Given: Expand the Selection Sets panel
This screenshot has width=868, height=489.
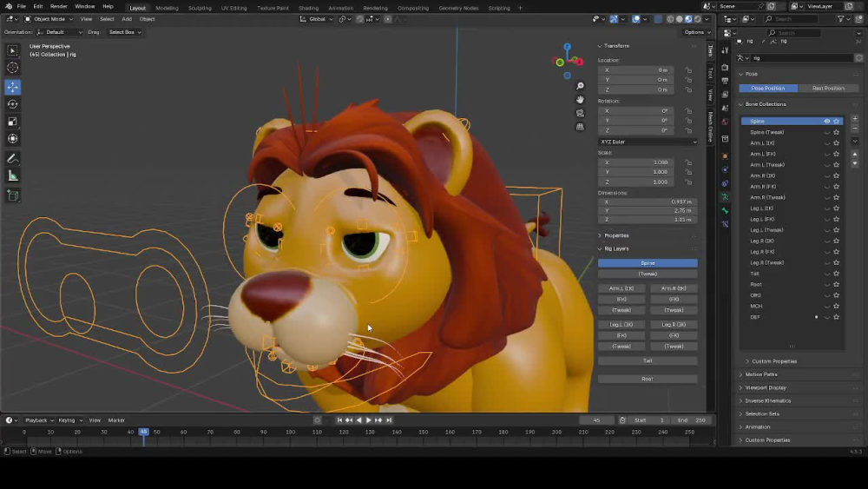Looking at the screenshot, I should 762,414.
